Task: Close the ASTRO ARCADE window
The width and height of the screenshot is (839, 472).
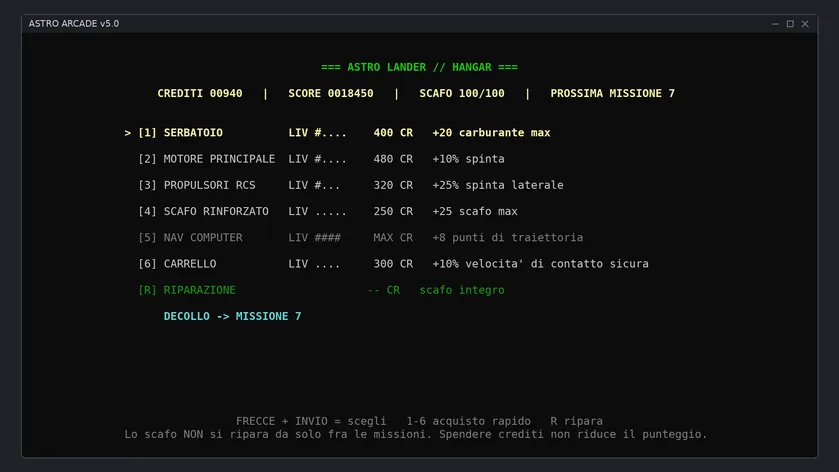Action: 805,24
